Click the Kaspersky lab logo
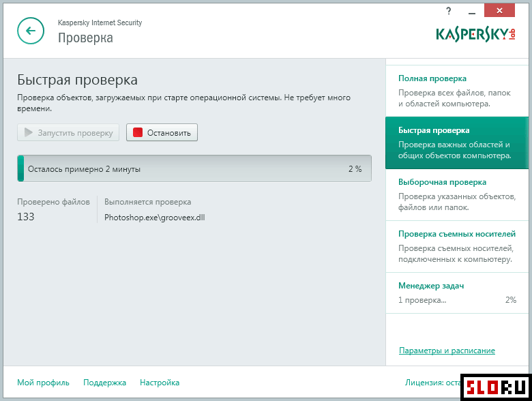The image size is (532, 401). click(x=475, y=34)
